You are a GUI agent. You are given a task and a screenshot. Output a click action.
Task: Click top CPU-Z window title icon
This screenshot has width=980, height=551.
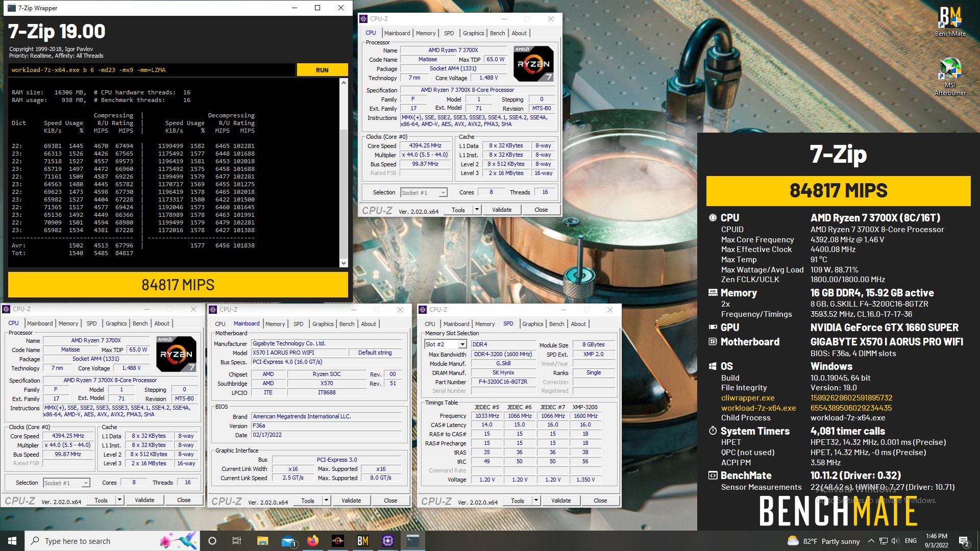[x=363, y=19]
